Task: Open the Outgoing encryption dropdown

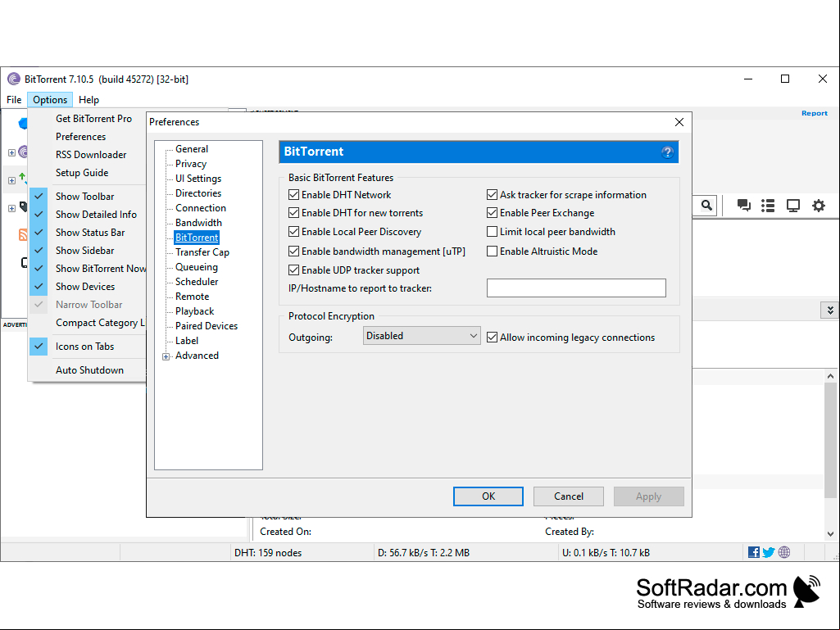Action: tap(421, 336)
